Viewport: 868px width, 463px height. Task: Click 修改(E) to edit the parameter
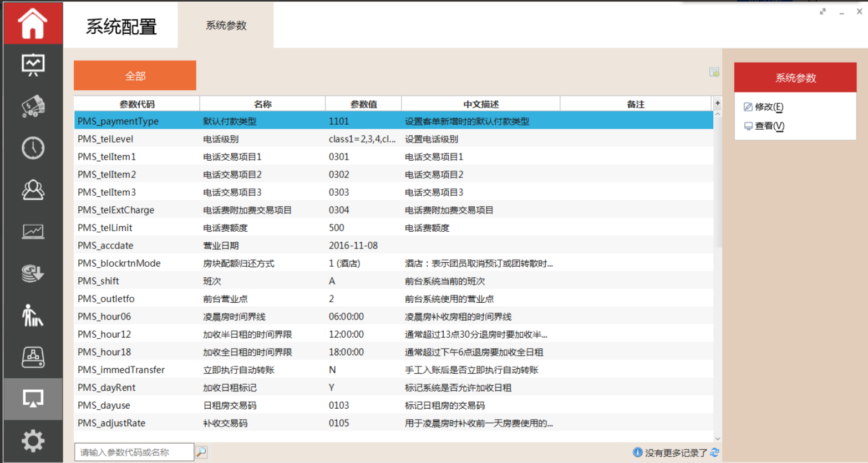pyautogui.click(x=768, y=107)
